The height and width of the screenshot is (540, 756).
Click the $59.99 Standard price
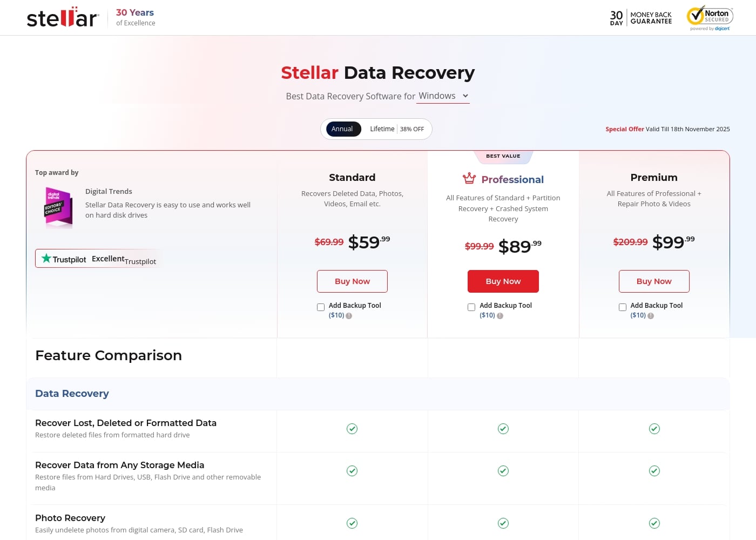pyautogui.click(x=369, y=242)
